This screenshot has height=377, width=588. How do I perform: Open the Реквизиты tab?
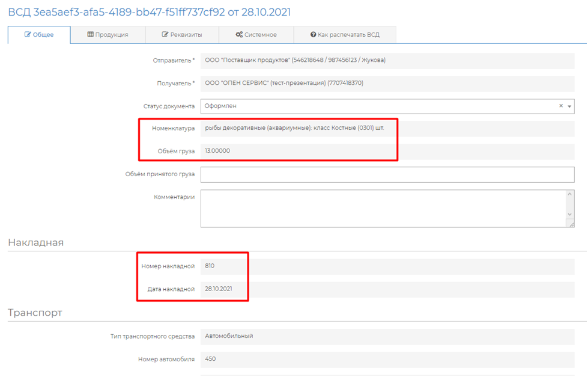[181, 35]
